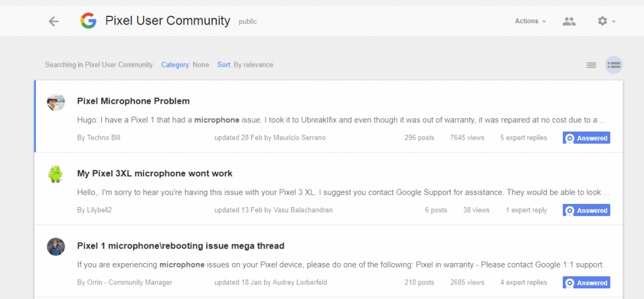Change the Category filter
Screen dimensions: 644x299
[x=185, y=65]
